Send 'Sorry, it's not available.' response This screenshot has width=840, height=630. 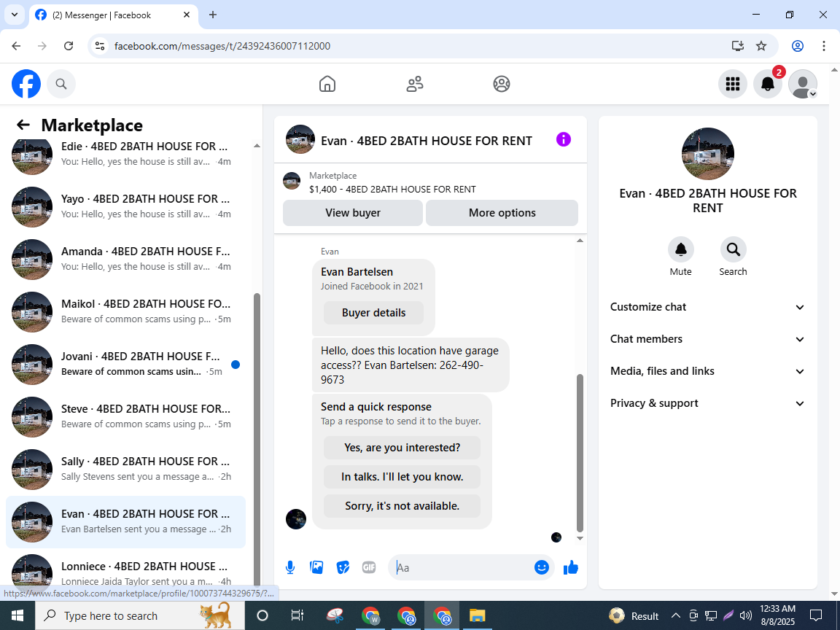tap(402, 506)
